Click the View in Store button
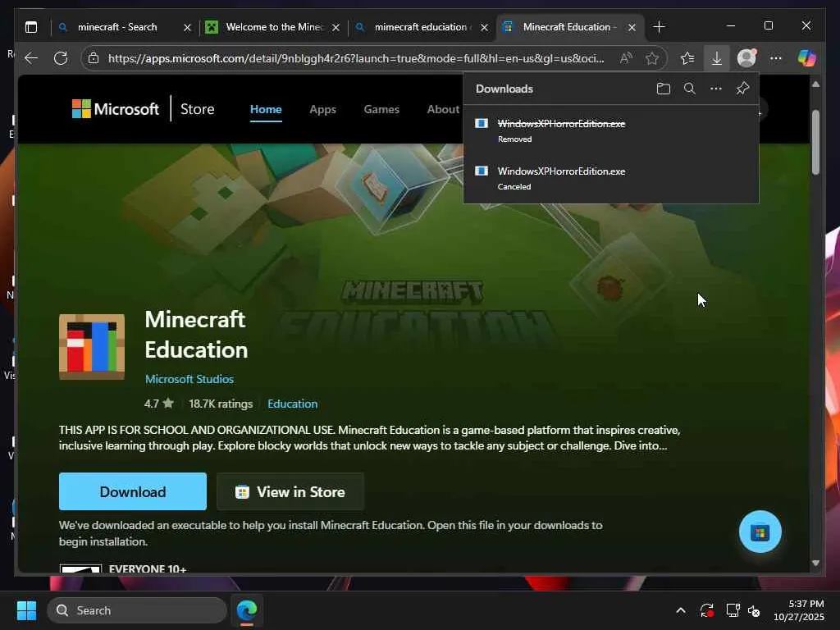This screenshot has width=840, height=630. pyautogui.click(x=290, y=491)
